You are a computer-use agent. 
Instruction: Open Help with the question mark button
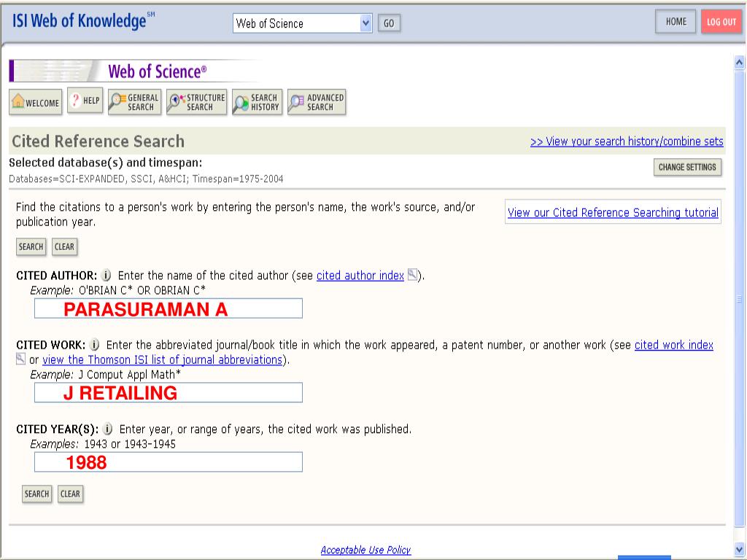click(85, 100)
